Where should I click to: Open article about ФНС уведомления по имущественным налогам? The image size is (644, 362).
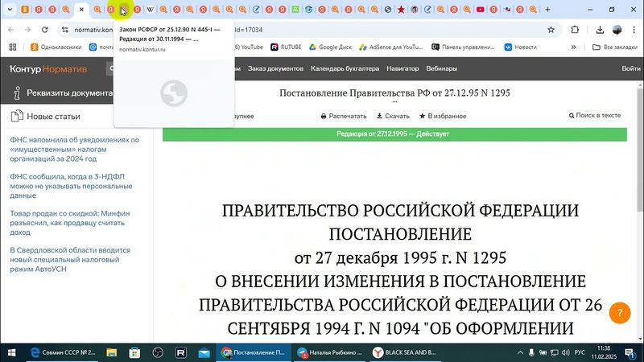point(74,150)
